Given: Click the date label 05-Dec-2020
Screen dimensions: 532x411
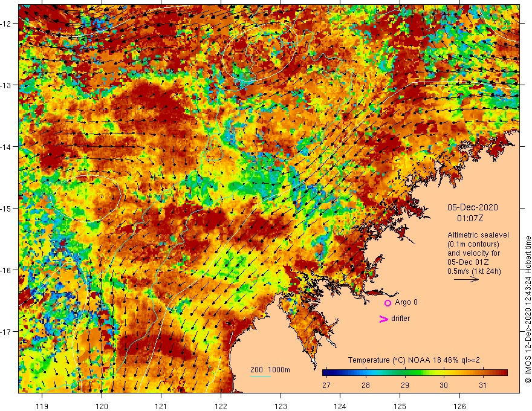Looking at the screenshot, I should (472, 207).
